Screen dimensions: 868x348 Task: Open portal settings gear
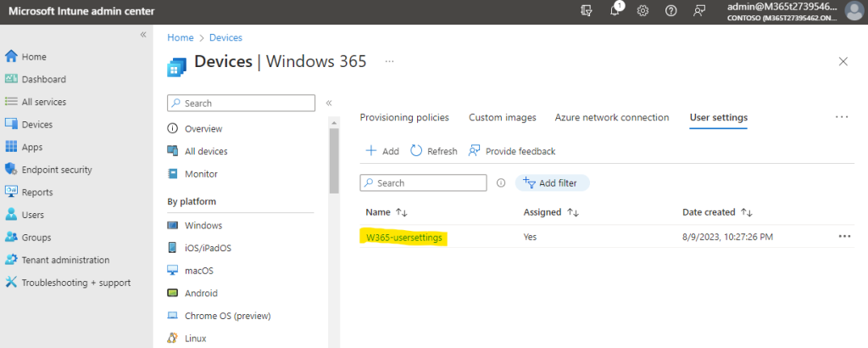[x=643, y=10]
